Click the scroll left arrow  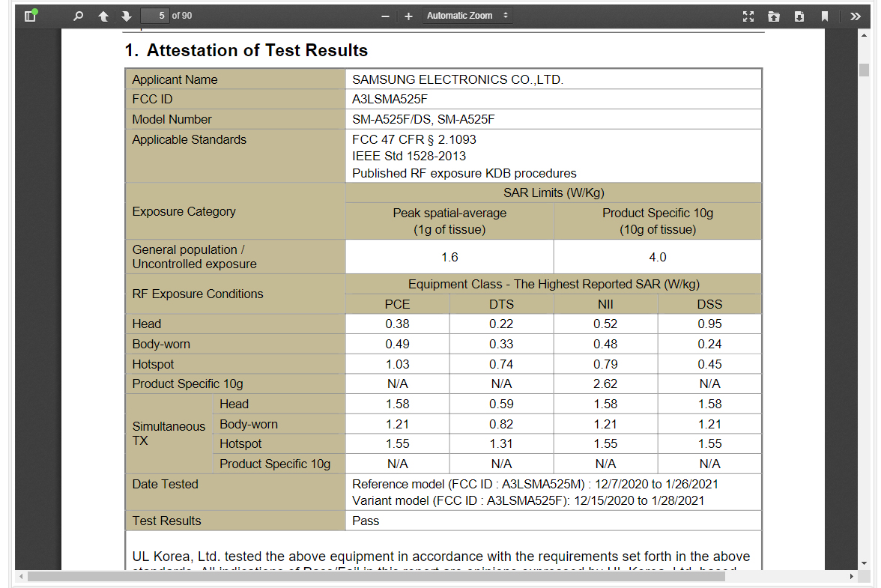(x=20, y=576)
